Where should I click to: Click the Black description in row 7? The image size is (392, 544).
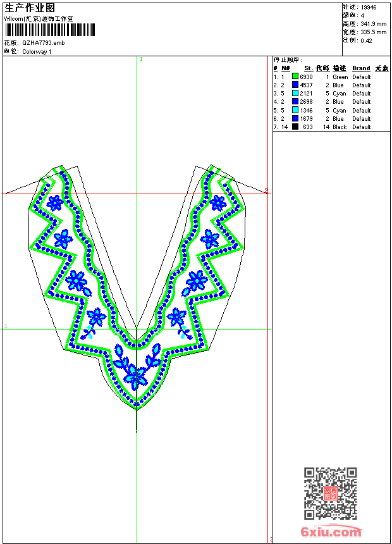click(x=340, y=127)
